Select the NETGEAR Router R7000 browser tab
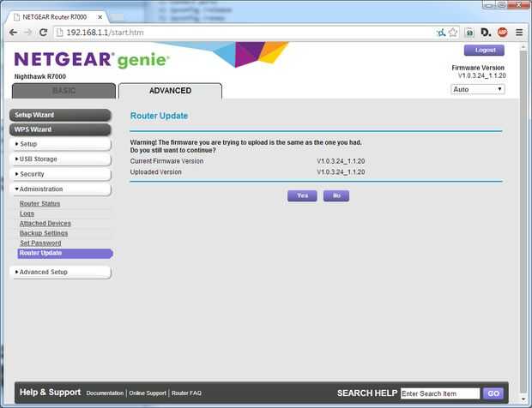Screen dimensions: 532x408 tap(57, 17)
